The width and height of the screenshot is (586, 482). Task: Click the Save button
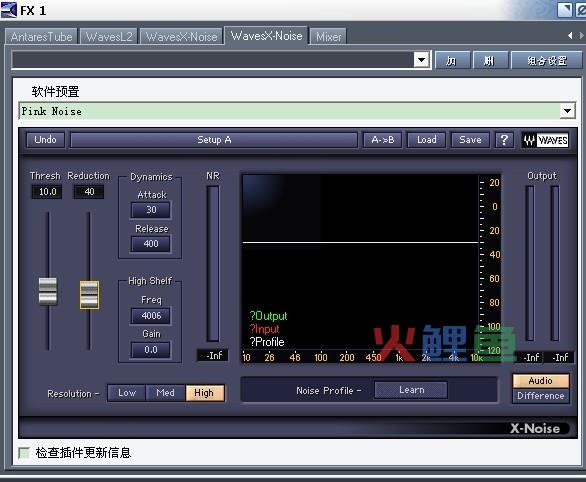point(470,140)
